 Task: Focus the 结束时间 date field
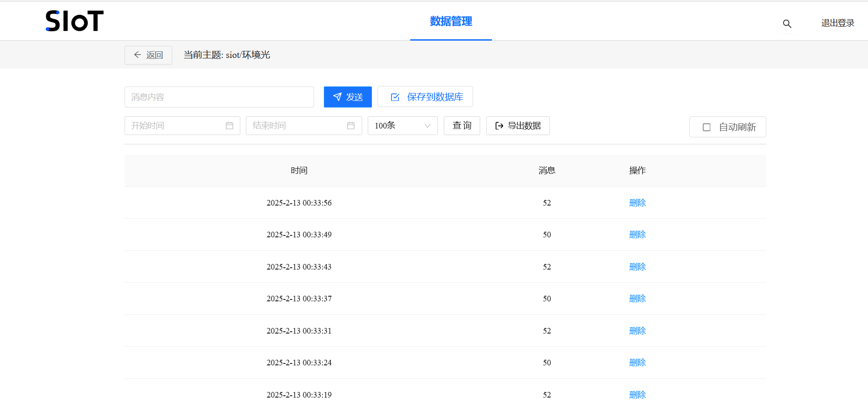click(304, 126)
